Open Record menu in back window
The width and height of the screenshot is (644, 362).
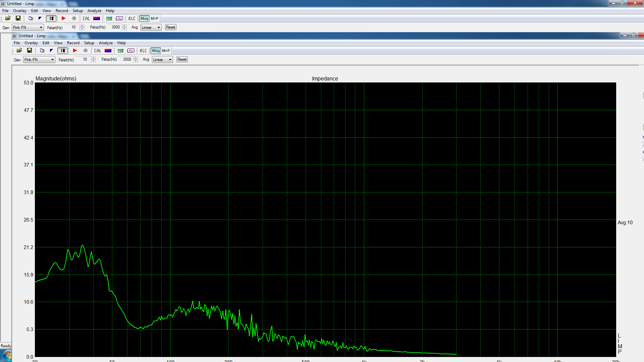click(62, 11)
